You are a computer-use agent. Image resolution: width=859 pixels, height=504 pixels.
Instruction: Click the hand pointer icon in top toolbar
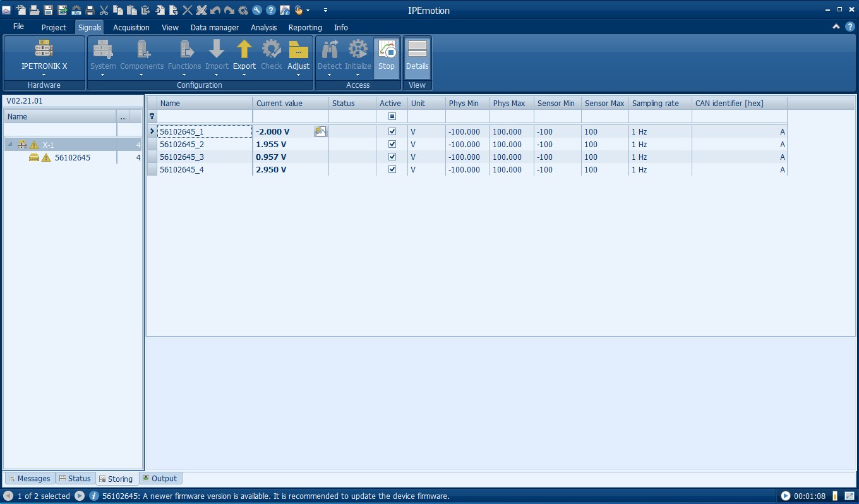(x=299, y=10)
